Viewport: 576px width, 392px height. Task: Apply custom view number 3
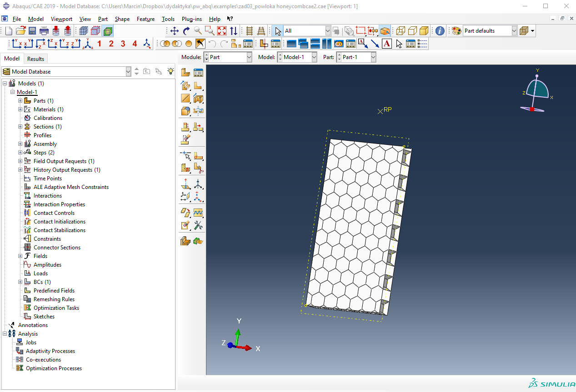click(x=123, y=44)
